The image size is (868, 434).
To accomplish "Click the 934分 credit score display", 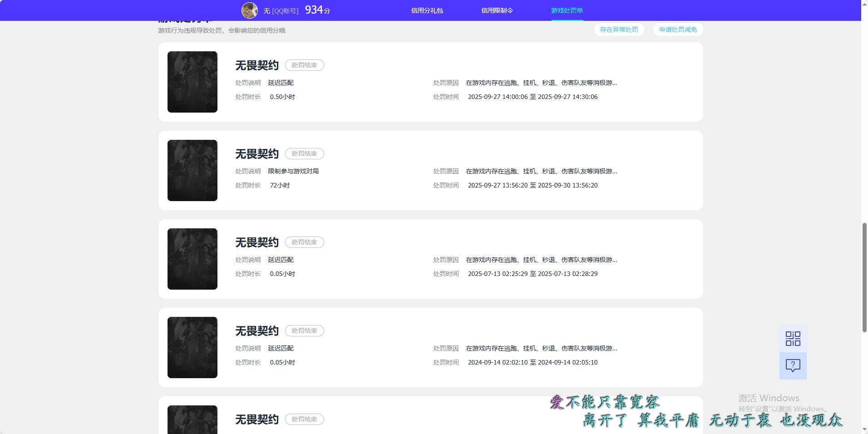I will point(319,9).
